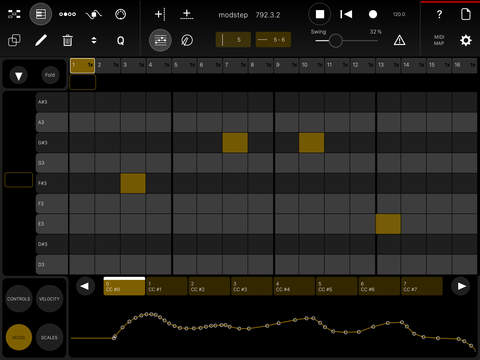Select step 5 in the step header

(x=184, y=65)
